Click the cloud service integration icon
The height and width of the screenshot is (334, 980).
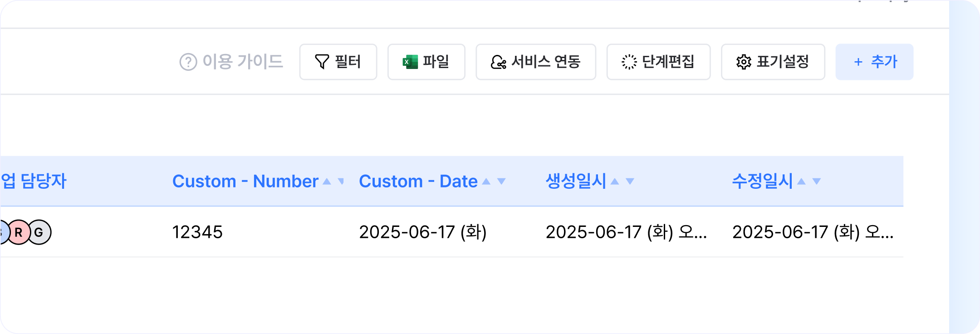[498, 62]
